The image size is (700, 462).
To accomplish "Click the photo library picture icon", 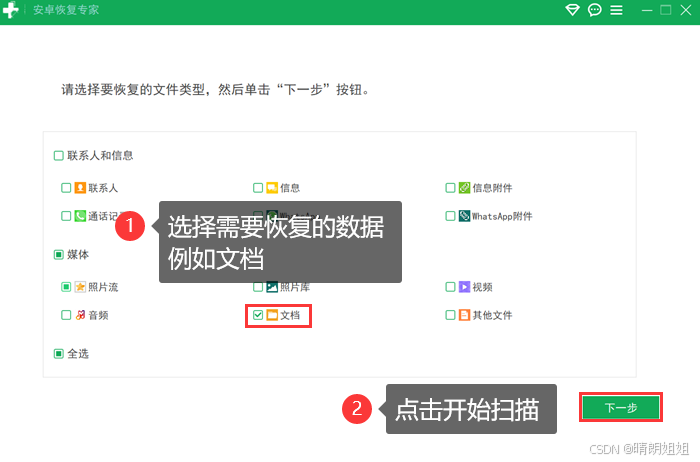I will click(x=272, y=287).
